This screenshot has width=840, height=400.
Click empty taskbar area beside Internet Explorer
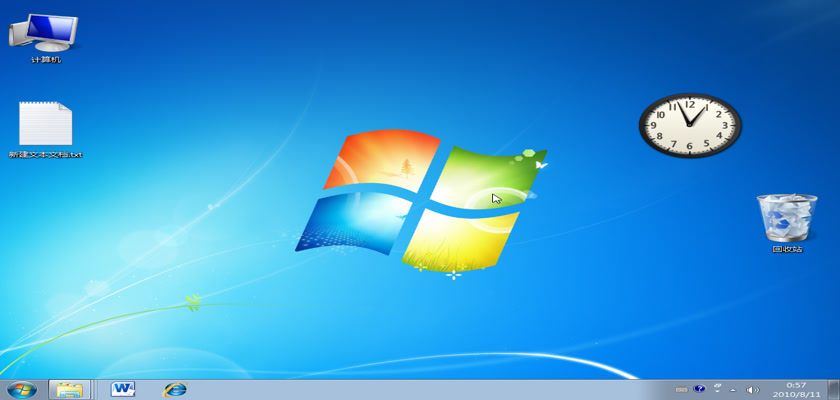400,389
